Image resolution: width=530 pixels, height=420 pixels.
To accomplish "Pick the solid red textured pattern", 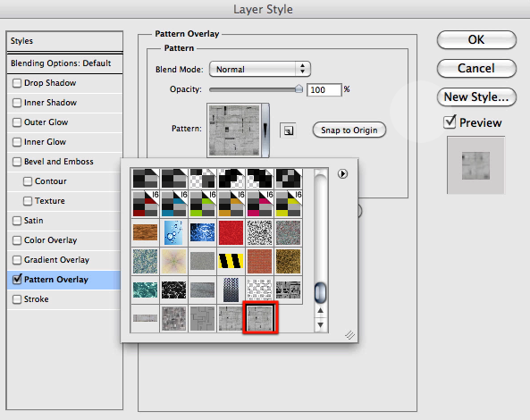I will pos(231,232).
